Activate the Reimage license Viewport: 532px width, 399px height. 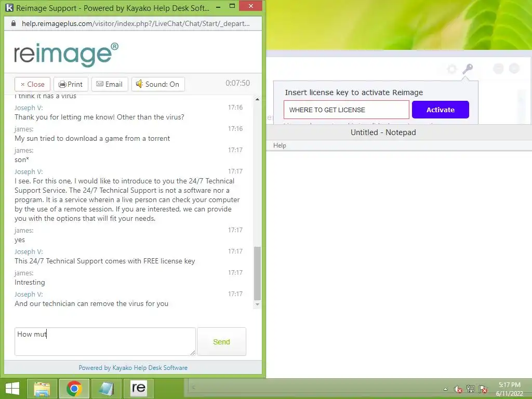(441, 110)
